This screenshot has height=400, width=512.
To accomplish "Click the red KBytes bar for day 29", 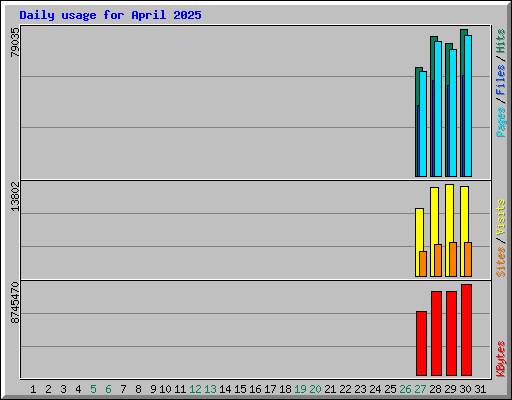I will (x=451, y=333).
